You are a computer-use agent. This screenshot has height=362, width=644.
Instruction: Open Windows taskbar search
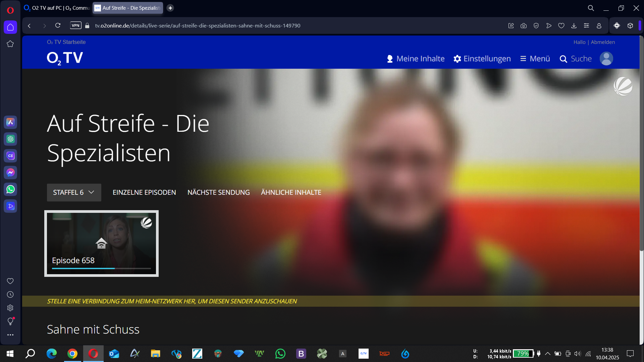point(31,354)
